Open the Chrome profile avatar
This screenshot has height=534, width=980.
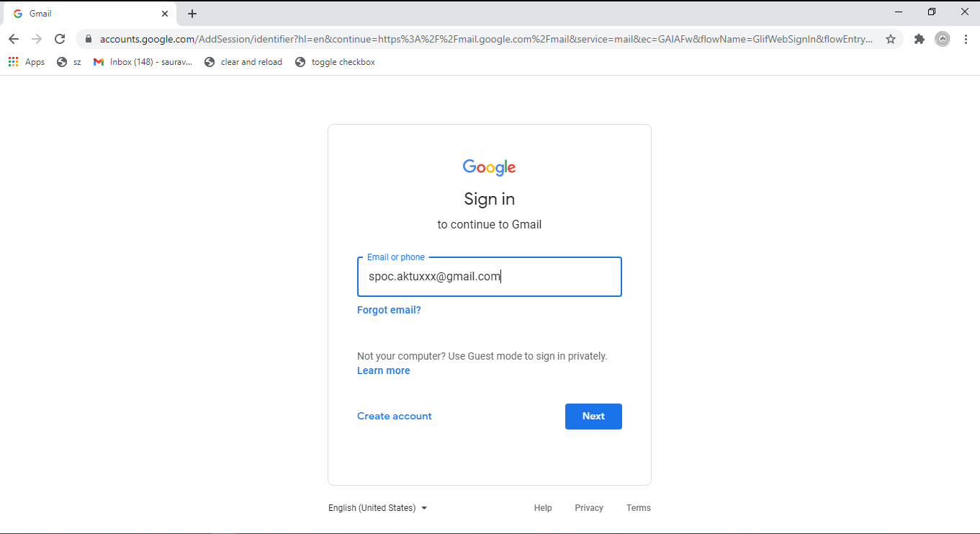(943, 39)
